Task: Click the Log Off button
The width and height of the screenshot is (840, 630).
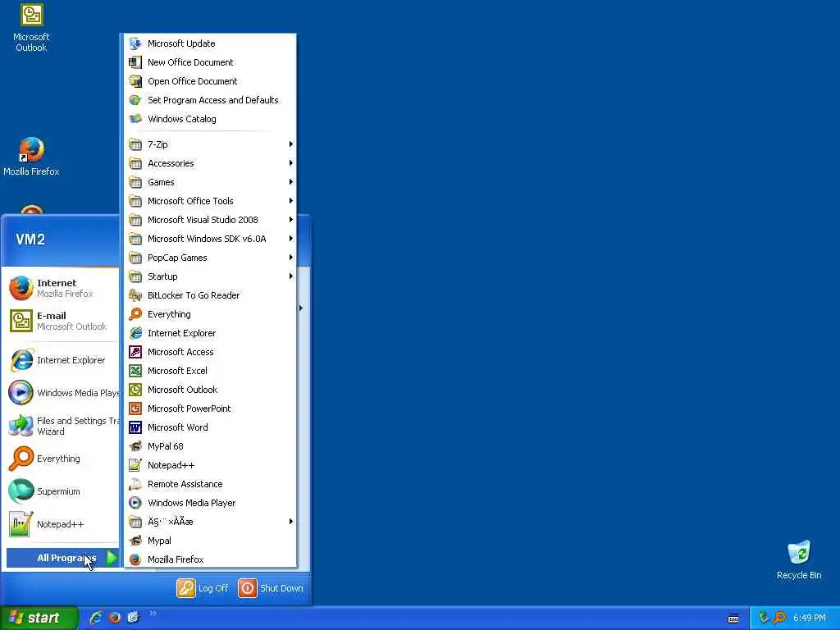Action: [x=203, y=588]
